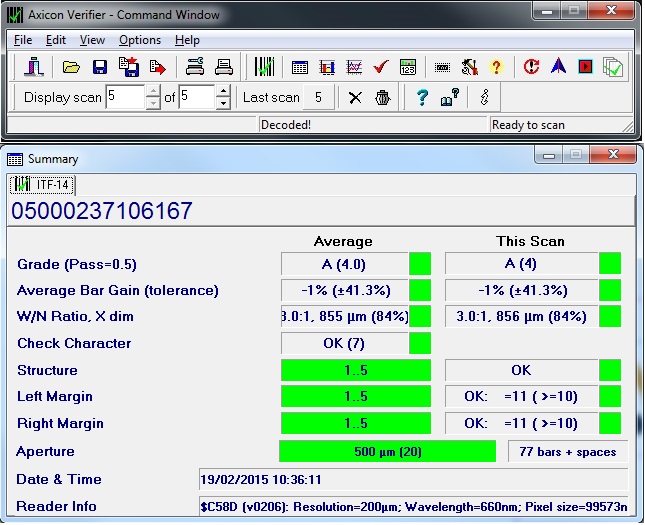Click This Scan Left Margin OK =11 value
Viewport: 645px width, 525px height.
click(x=521, y=397)
